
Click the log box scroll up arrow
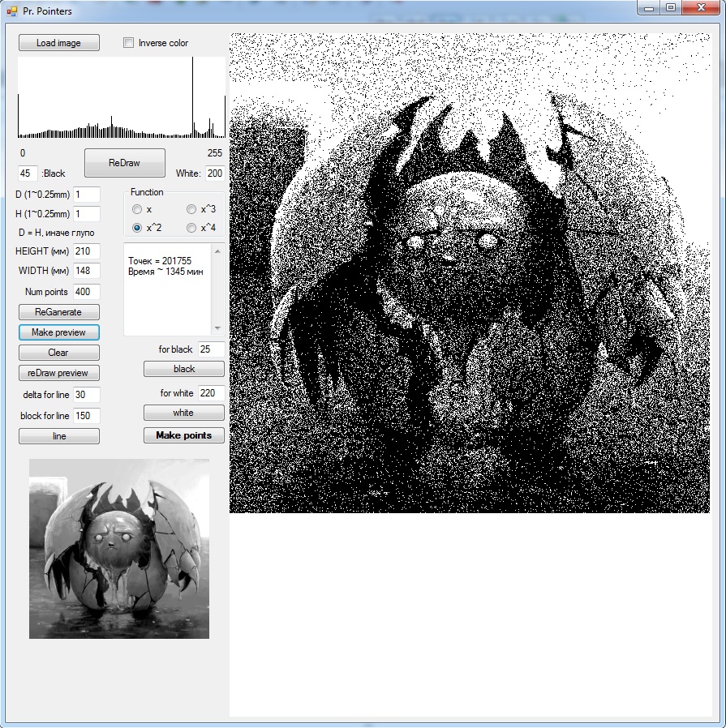pyautogui.click(x=217, y=251)
